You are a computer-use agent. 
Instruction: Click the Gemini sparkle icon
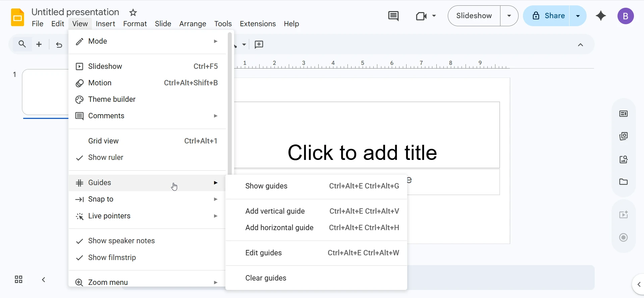pyautogui.click(x=601, y=16)
